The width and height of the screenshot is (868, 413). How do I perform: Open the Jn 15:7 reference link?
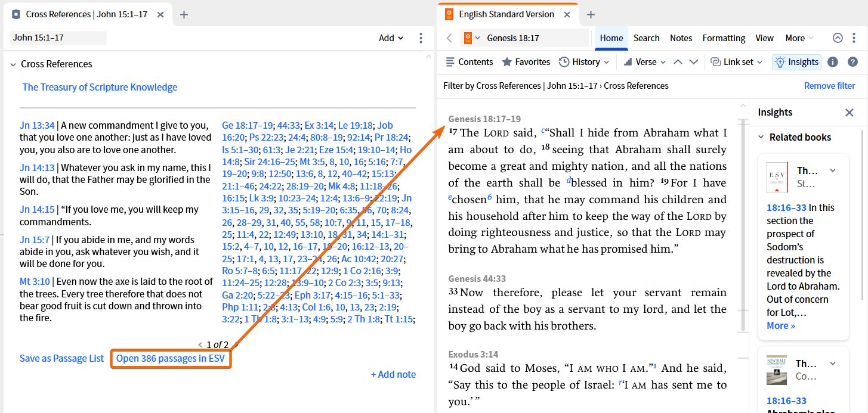pyautogui.click(x=35, y=240)
